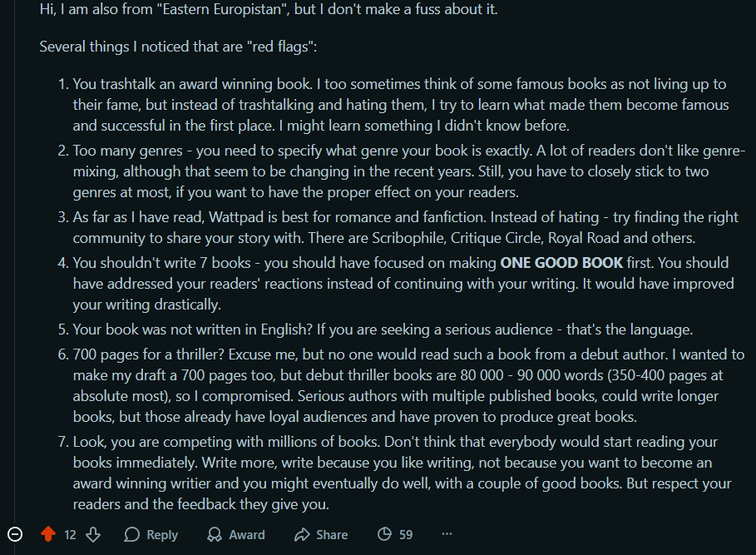Upvote the comment with orange arrow
Screen dimensions: 756x555
[48, 534]
